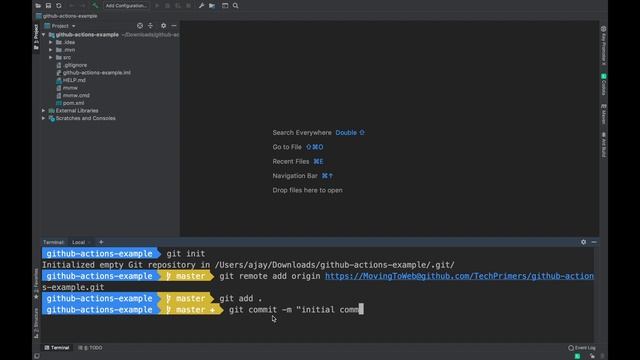Open Project panel gear options

click(x=163, y=26)
